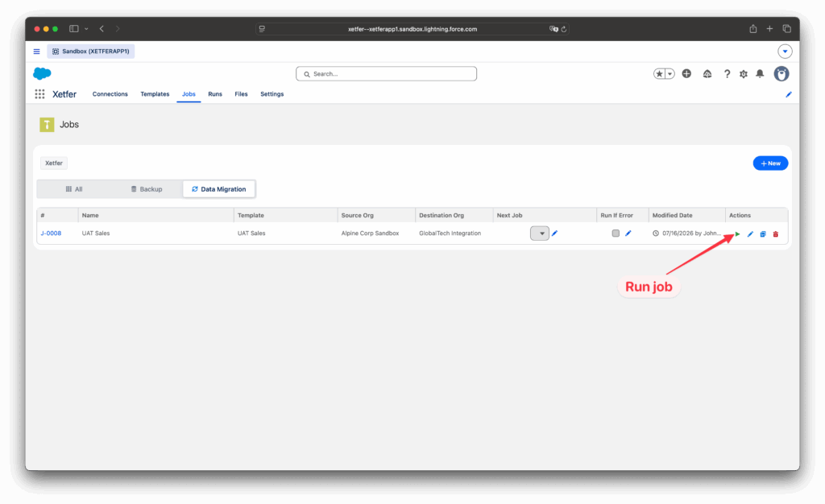The image size is (825, 504).
Task: Open the Trailhead guidance icon
Action: 707,74
